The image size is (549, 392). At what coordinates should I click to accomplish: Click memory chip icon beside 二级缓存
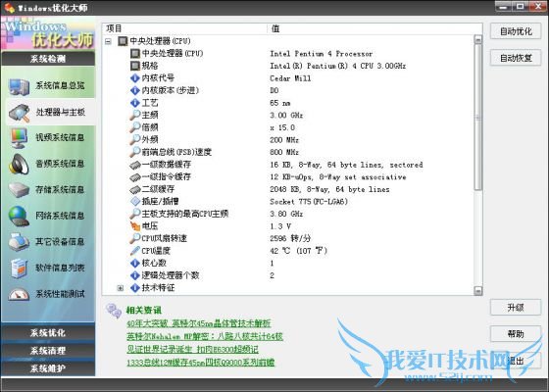(x=135, y=189)
